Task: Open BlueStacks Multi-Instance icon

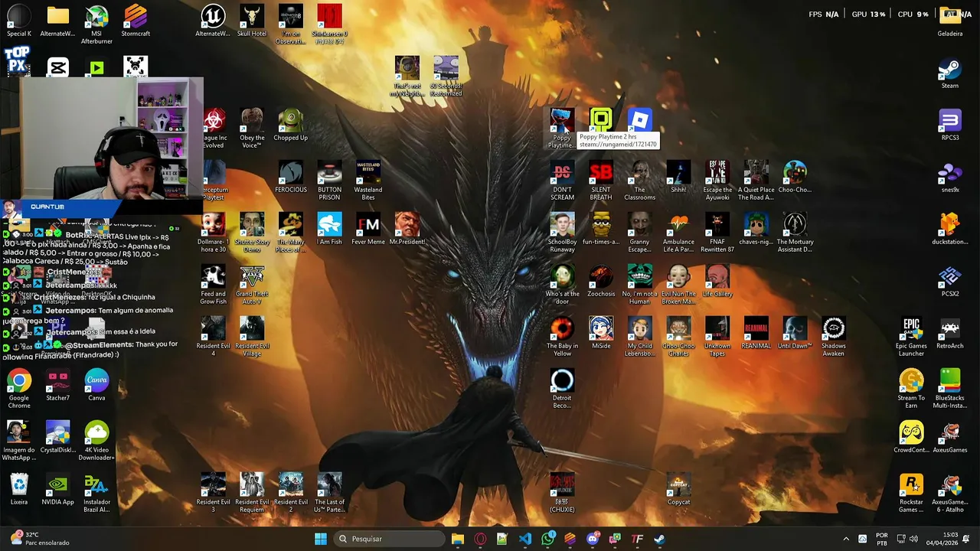Action: tap(949, 389)
